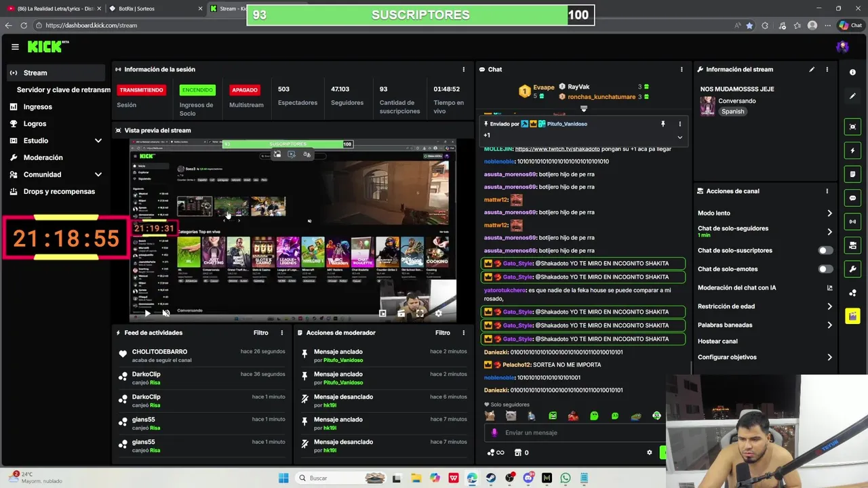Image resolution: width=868 pixels, height=488 pixels.
Task: Open Configurar objetivos chevron
Action: (829, 357)
